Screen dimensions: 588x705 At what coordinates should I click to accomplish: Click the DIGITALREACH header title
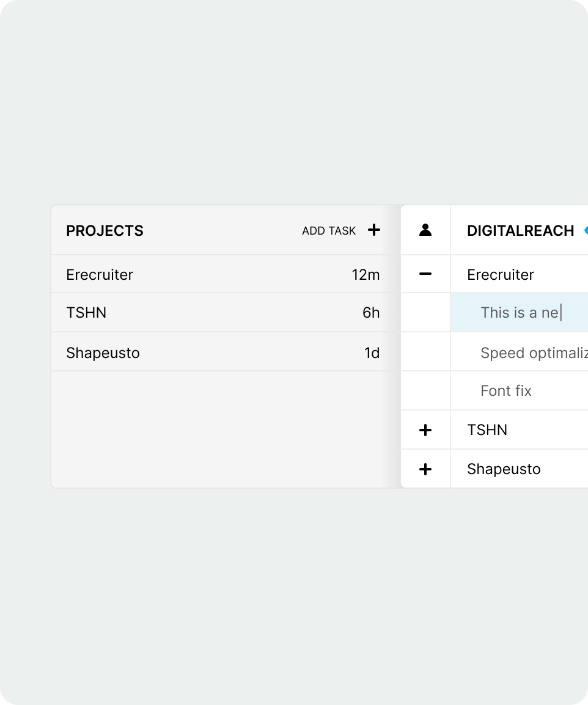click(x=520, y=231)
